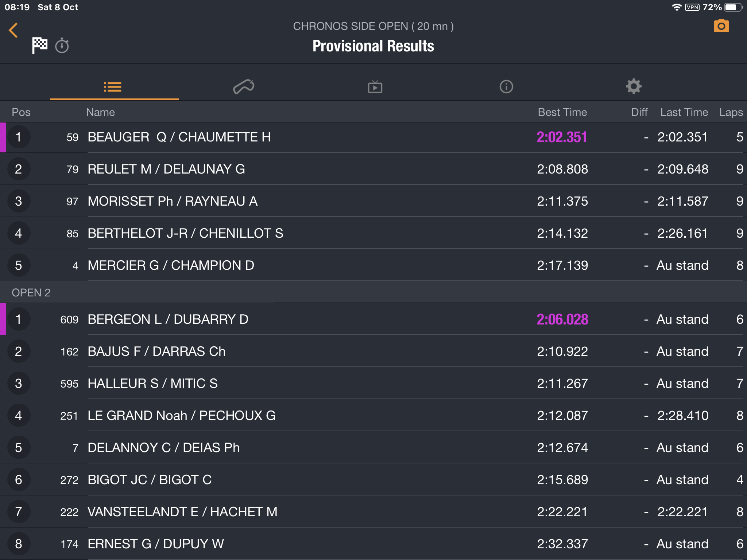The image size is (747, 560).
Task: Open REULET M / DELAUNAY G entry
Action: click(x=373, y=169)
